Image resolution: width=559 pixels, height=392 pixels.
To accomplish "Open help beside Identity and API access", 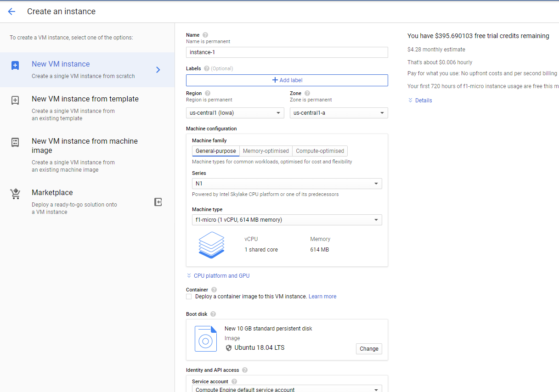I will [x=245, y=370].
